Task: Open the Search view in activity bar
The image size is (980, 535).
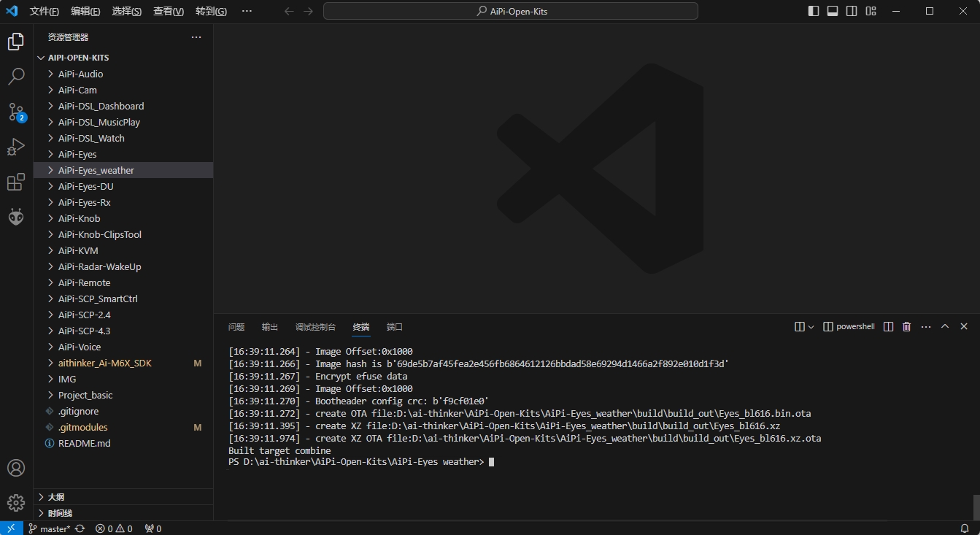Action: (16, 77)
